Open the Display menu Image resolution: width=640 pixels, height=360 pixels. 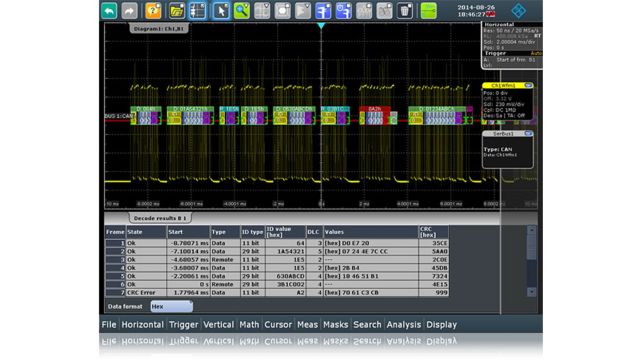[x=442, y=324]
